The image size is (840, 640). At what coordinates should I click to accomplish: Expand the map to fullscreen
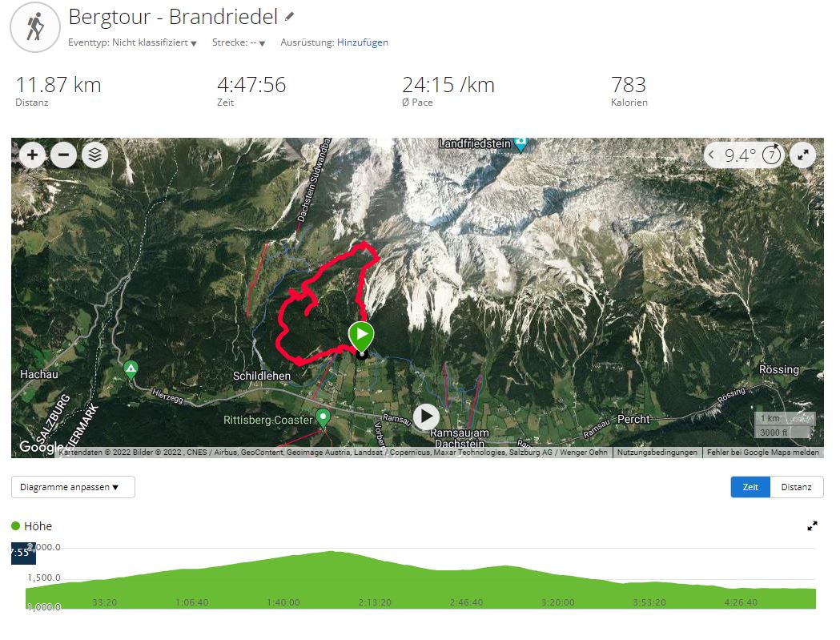802,155
